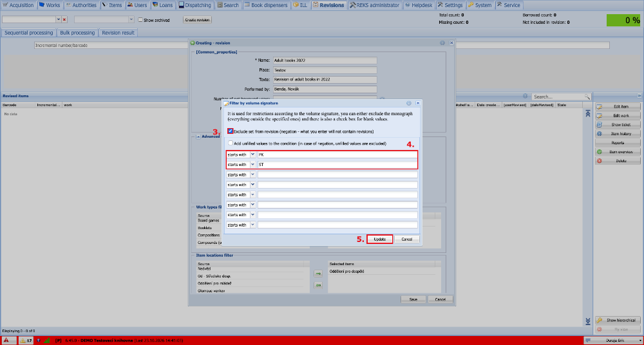Check Add unfilled values to the condition

click(231, 144)
